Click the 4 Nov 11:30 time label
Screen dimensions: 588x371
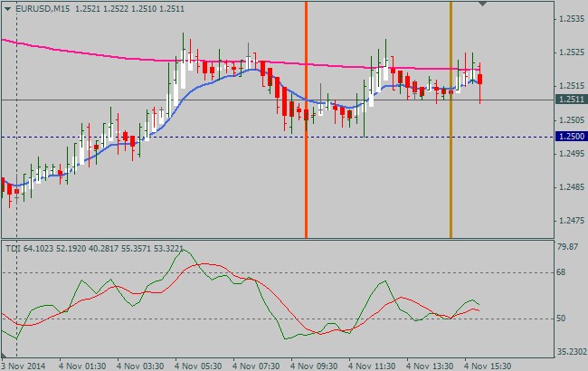[x=372, y=366]
